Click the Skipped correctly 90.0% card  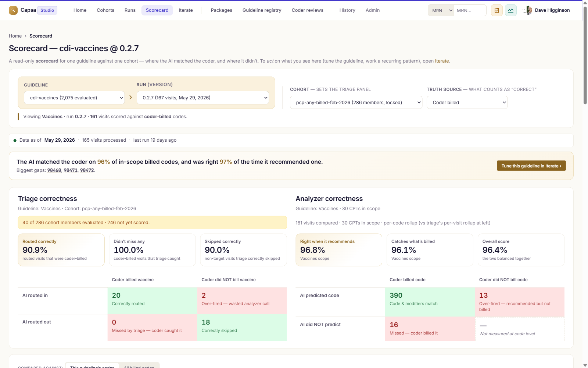[243, 250]
